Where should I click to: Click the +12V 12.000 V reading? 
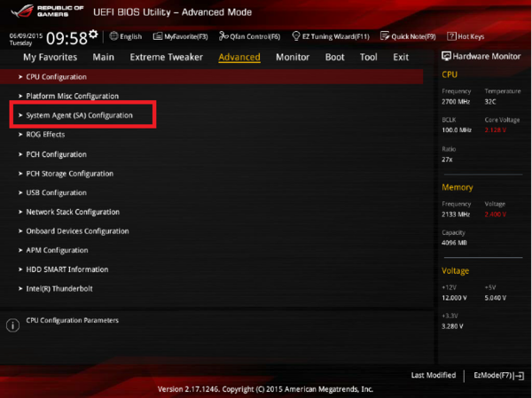454,298
